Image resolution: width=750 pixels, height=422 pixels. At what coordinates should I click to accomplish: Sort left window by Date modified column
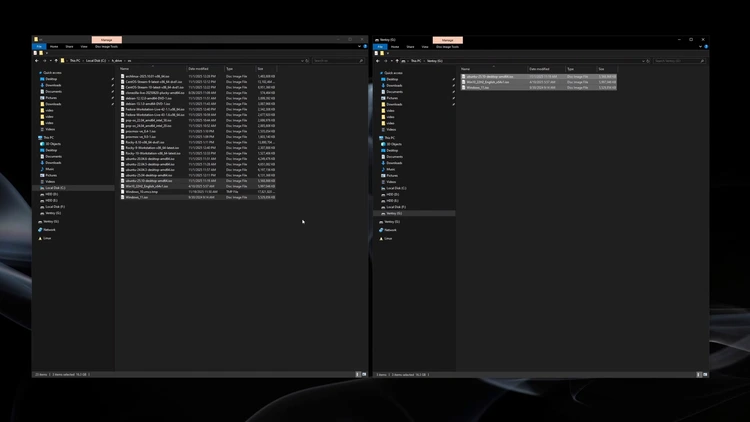[205, 68]
